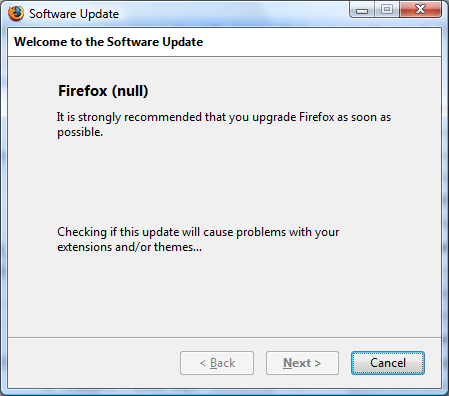Click the empty gray area between the paragraphs
This screenshot has width=449, height=396.
[x=224, y=182]
